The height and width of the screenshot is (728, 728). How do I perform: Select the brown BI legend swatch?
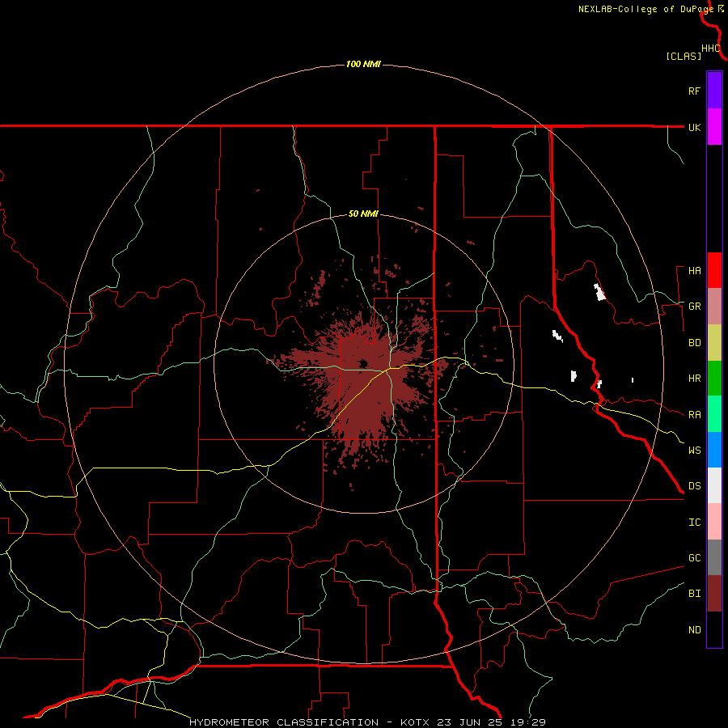[x=714, y=594]
